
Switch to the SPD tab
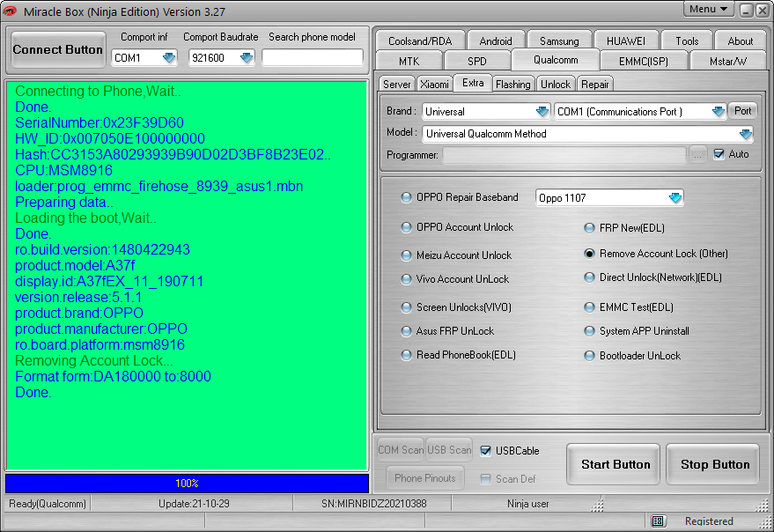tap(477, 62)
